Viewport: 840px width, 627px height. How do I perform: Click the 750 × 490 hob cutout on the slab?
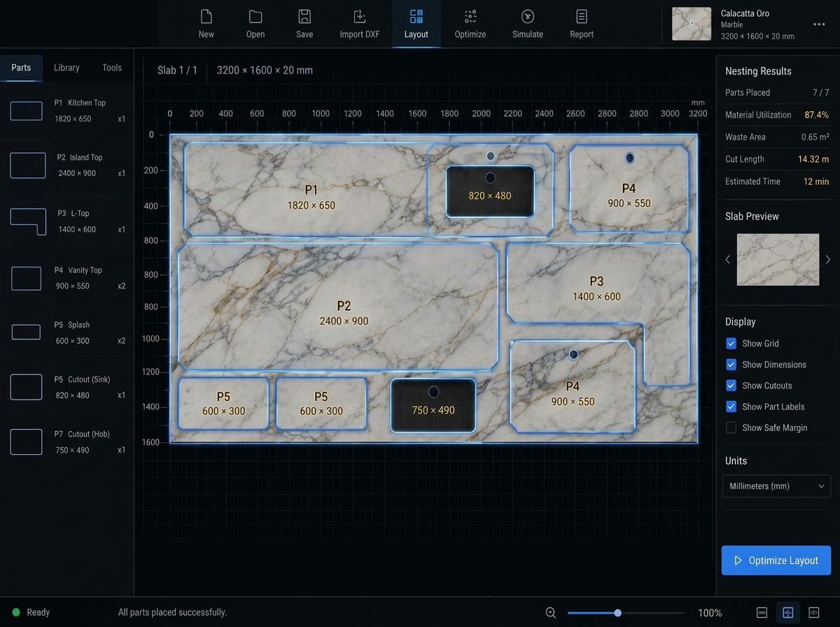click(433, 405)
